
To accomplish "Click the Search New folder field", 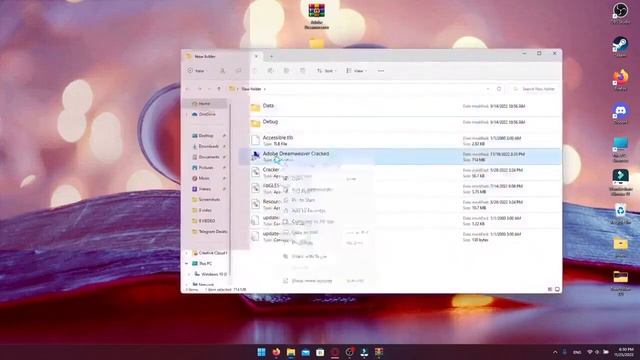I will tap(534, 89).
